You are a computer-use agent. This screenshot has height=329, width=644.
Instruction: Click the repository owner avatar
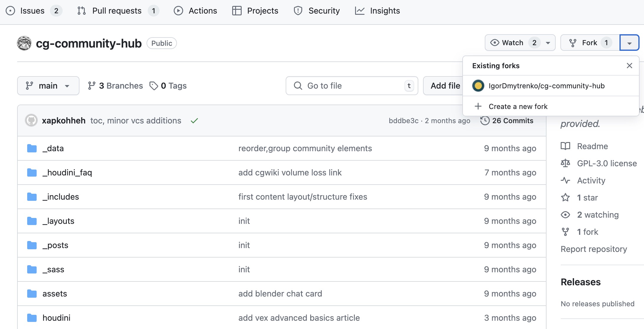24,43
